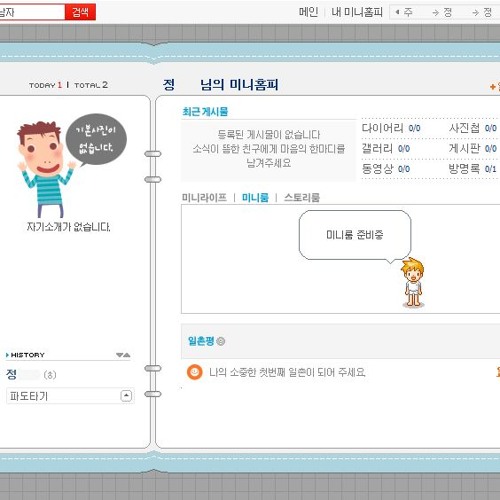The width and height of the screenshot is (500, 500).
Task: Click the left arrow icon in top navigation
Action: 397,12
